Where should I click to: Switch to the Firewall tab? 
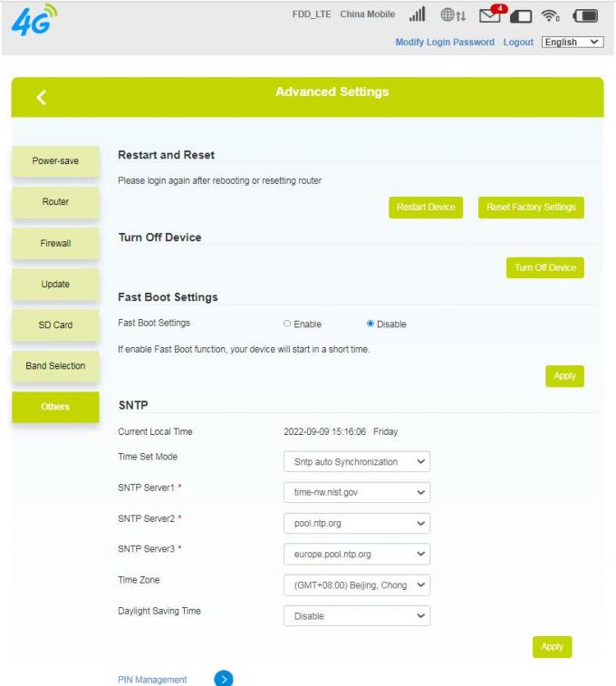click(x=55, y=244)
